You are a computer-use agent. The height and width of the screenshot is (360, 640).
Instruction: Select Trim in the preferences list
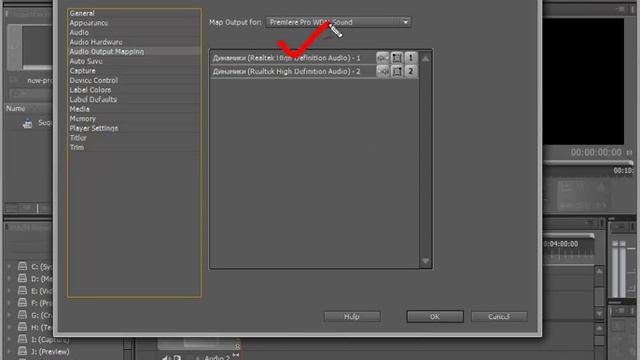click(77, 147)
